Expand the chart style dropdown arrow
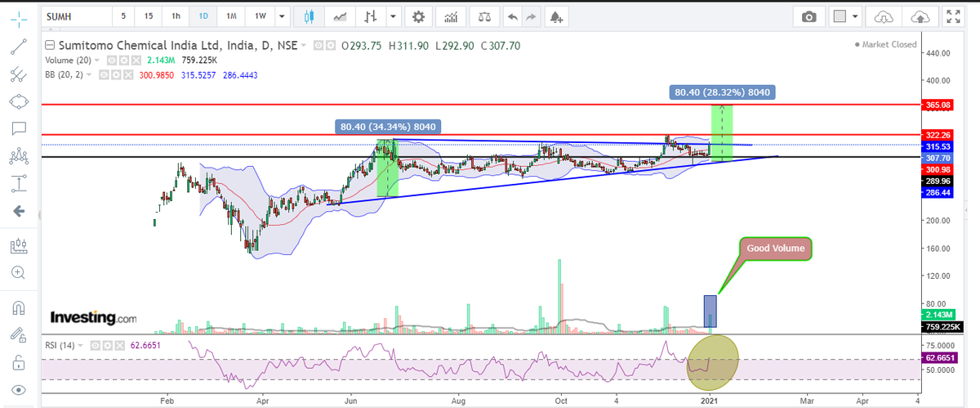Screen dimensions: 980x408 394,16
